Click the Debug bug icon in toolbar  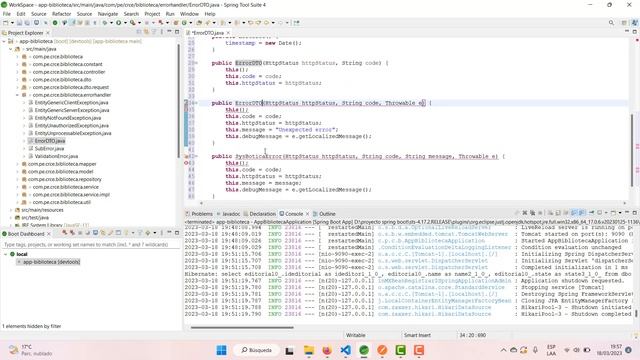click(x=105, y=23)
